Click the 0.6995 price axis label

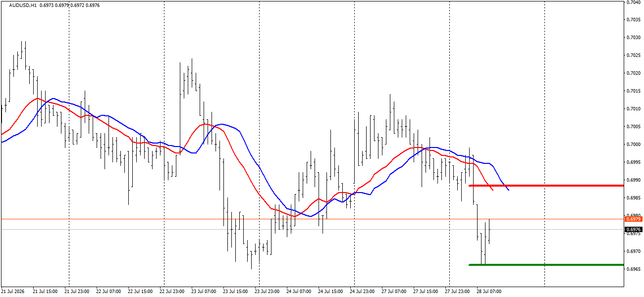tap(635, 162)
